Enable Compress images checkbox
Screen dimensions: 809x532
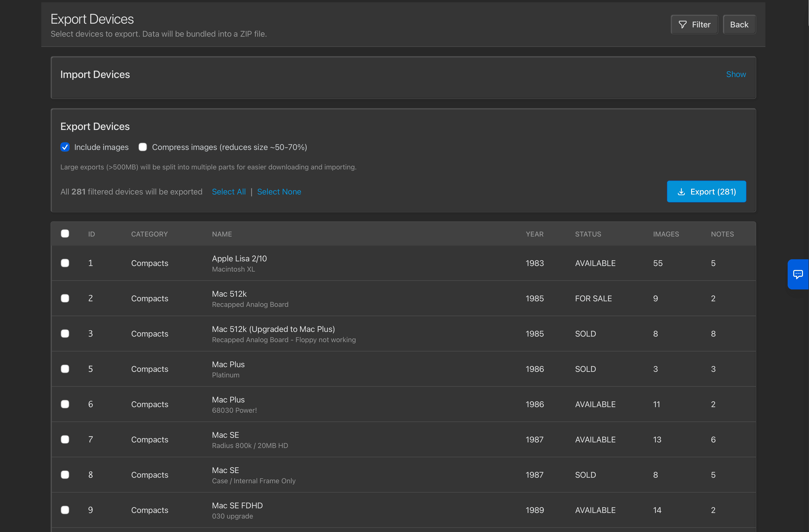[143, 147]
